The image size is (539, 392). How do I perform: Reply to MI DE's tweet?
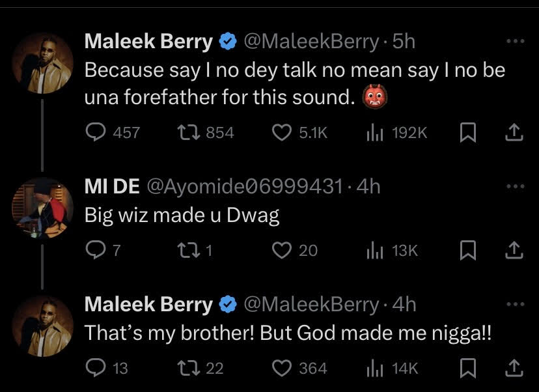(x=95, y=250)
